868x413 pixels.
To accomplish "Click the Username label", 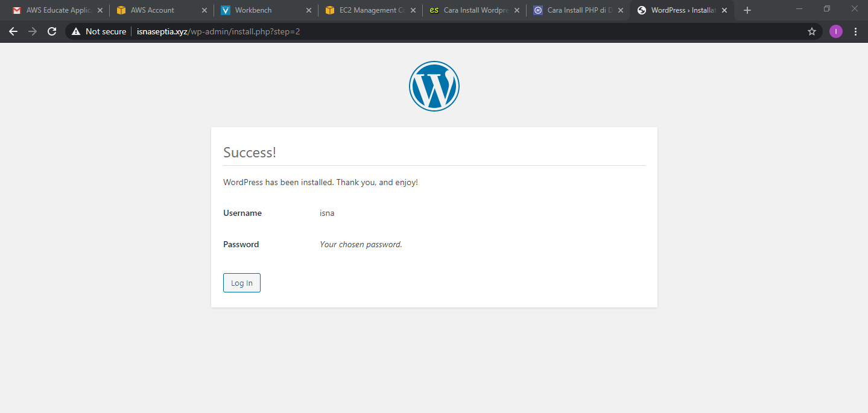I will click(x=242, y=213).
